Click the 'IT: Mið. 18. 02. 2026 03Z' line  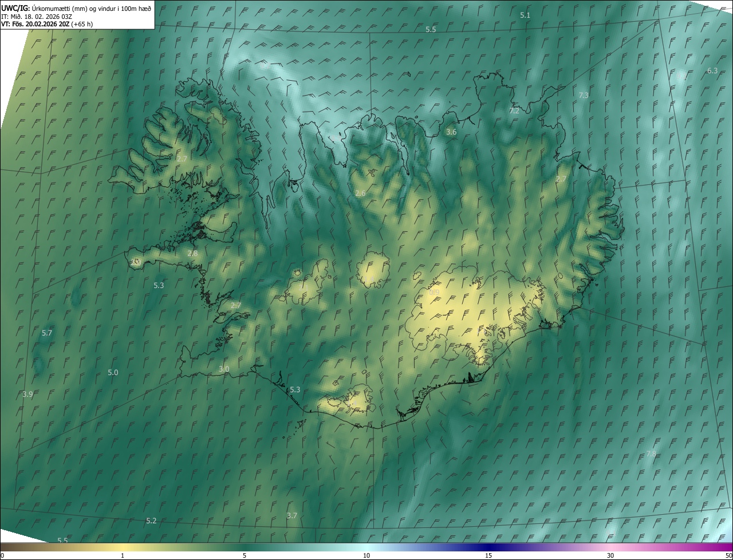37,16
